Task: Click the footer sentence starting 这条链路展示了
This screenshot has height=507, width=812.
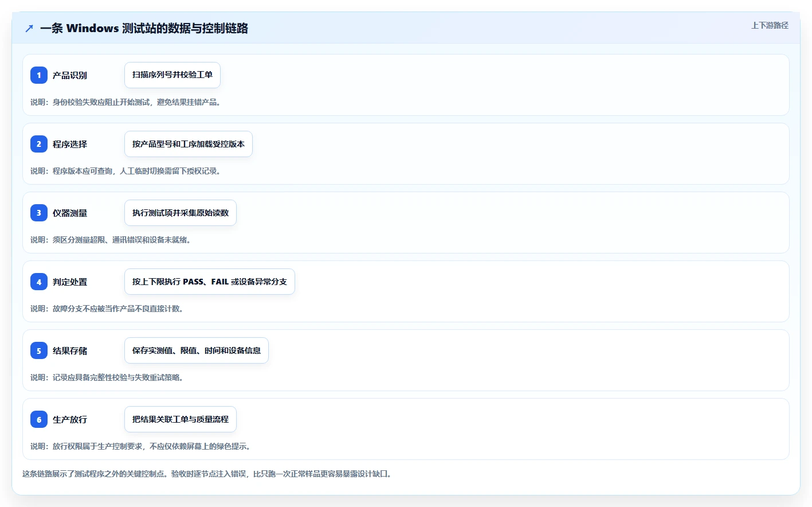Action: pos(208,474)
